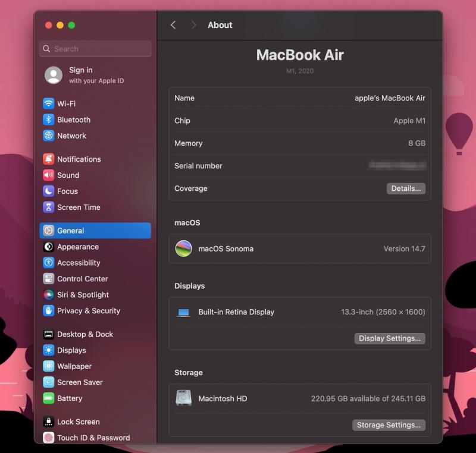Click the 8 GB memory value
This screenshot has width=476, height=453.
(x=417, y=143)
